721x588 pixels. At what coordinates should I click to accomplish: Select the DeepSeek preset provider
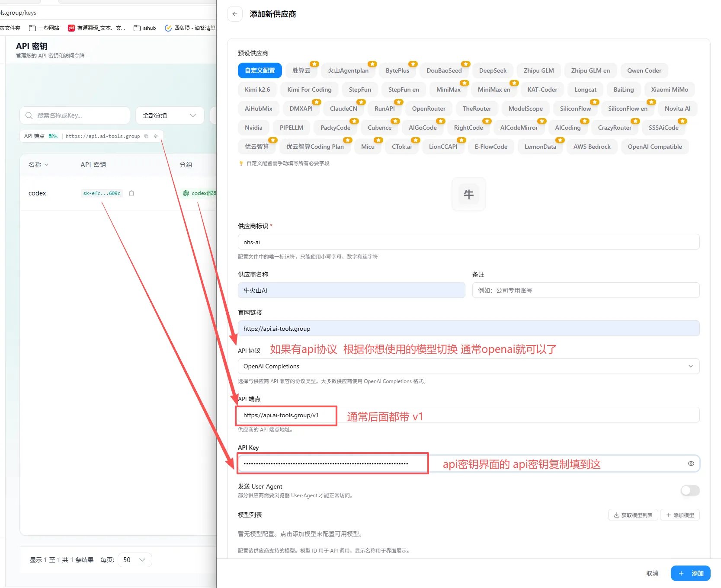click(x=493, y=70)
